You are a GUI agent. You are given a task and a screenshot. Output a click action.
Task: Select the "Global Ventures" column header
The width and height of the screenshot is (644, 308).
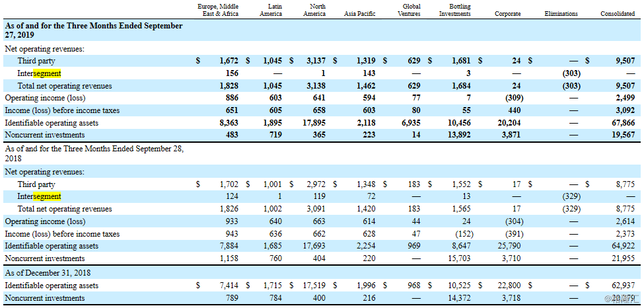(x=411, y=10)
